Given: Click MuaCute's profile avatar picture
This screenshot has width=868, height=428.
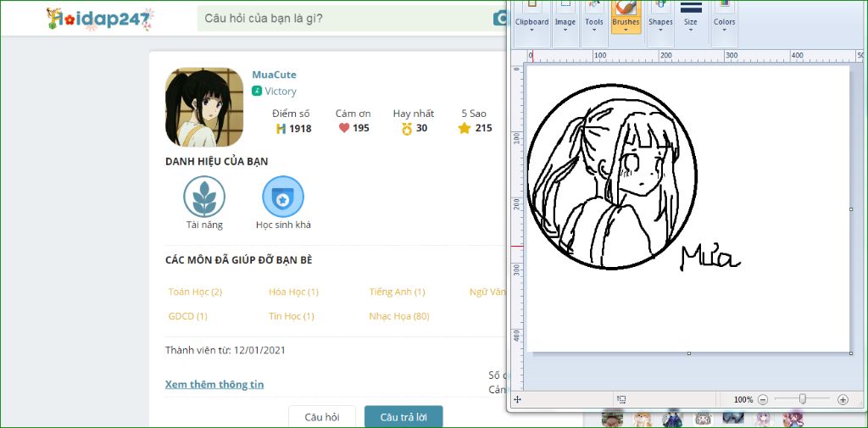Looking at the screenshot, I should [204, 107].
